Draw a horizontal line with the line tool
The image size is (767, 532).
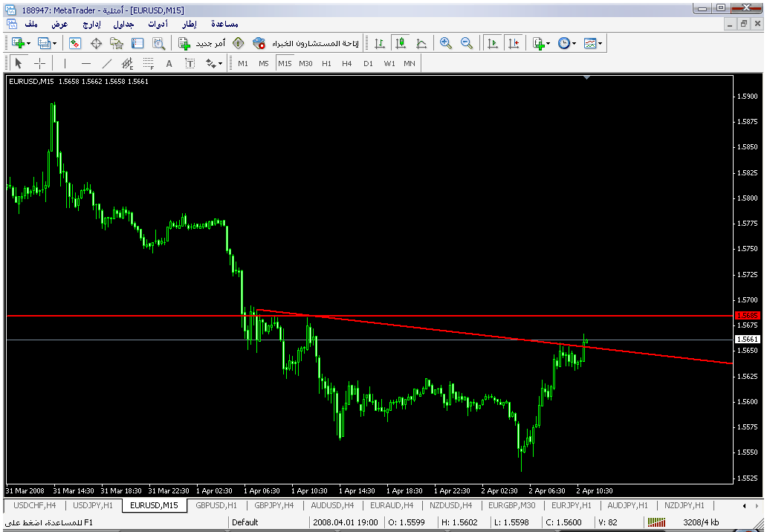pyautogui.click(x=86, y=64)
